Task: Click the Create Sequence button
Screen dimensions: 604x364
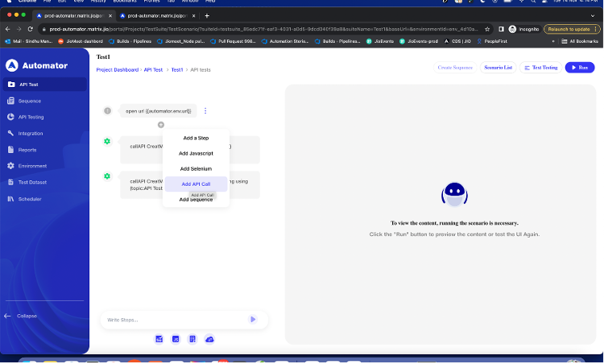Action: point(455,68)
